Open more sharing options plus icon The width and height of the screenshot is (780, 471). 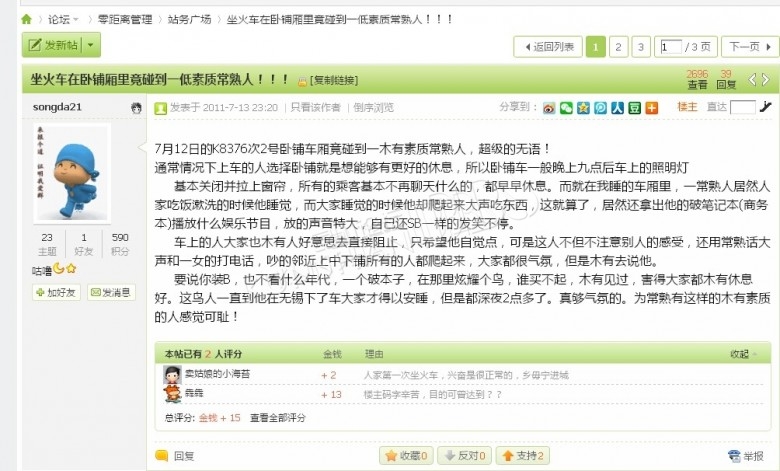652,107
